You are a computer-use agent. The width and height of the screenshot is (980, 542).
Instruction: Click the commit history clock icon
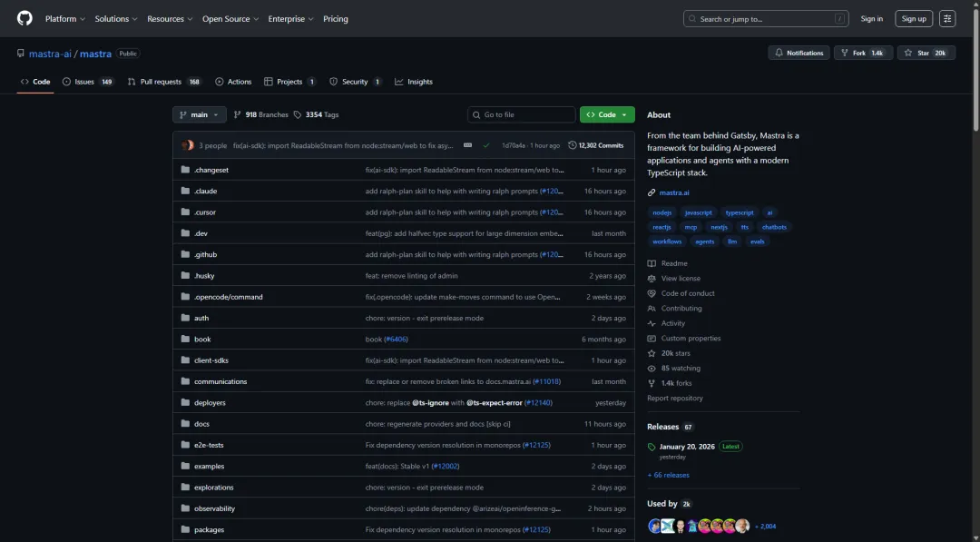click(x=572, y=145)
